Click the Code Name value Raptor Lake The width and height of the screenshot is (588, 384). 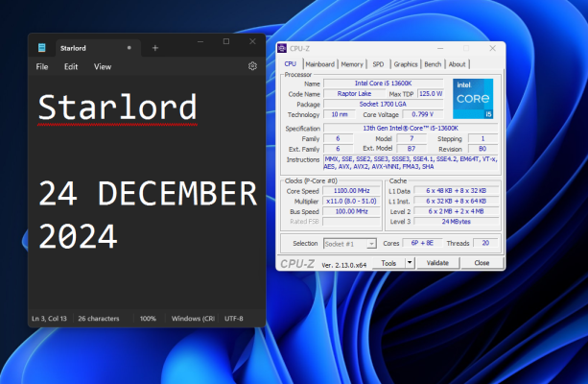pyautogui.click(x=354, y=94)
